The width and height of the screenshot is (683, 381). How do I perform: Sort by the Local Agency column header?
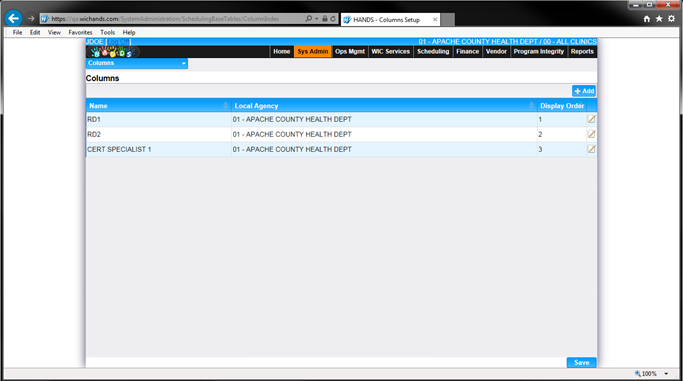pos(384,106)
